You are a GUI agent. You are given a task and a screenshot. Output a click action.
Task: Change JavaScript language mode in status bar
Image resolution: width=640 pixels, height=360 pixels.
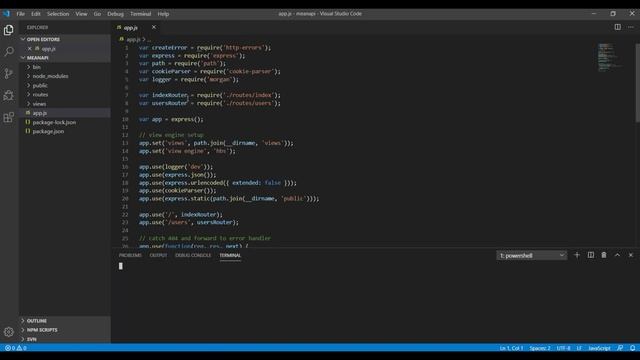pyautogui.click(x=599, y=348)
